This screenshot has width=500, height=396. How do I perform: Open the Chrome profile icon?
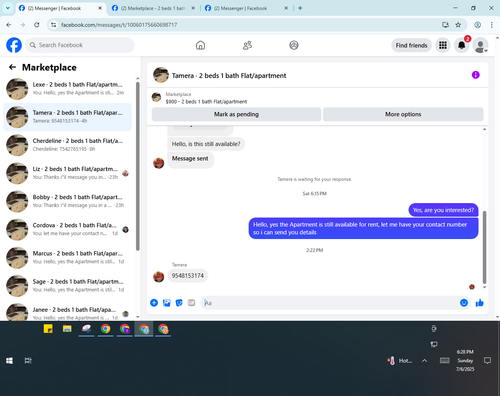click(x=477, y=25)
